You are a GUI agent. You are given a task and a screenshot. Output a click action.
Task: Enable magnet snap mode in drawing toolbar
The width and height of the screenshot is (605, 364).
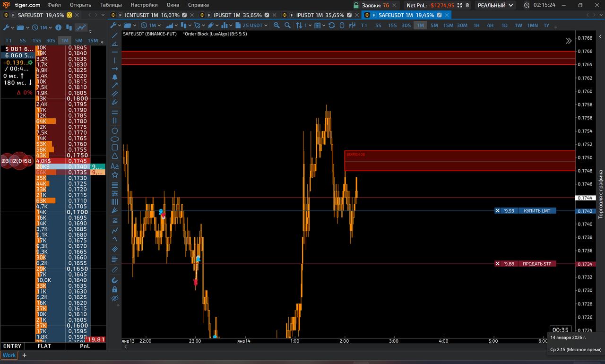pos(114,280)
